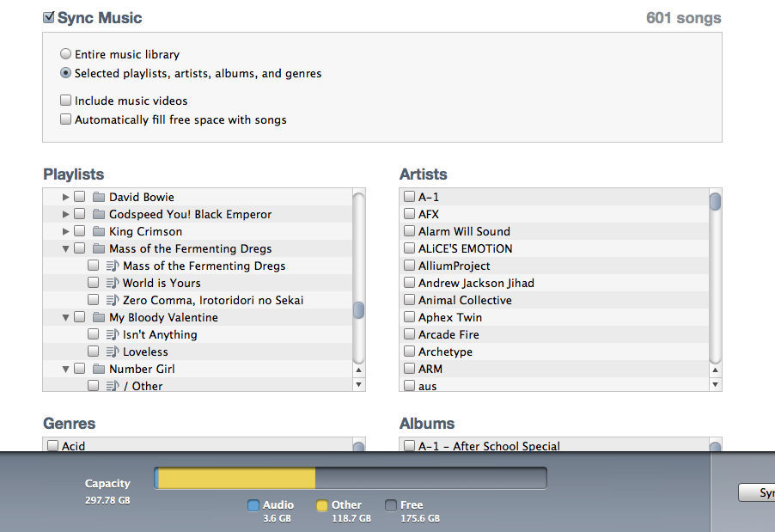Click the David Bowie folder icon

pos(99,197)
